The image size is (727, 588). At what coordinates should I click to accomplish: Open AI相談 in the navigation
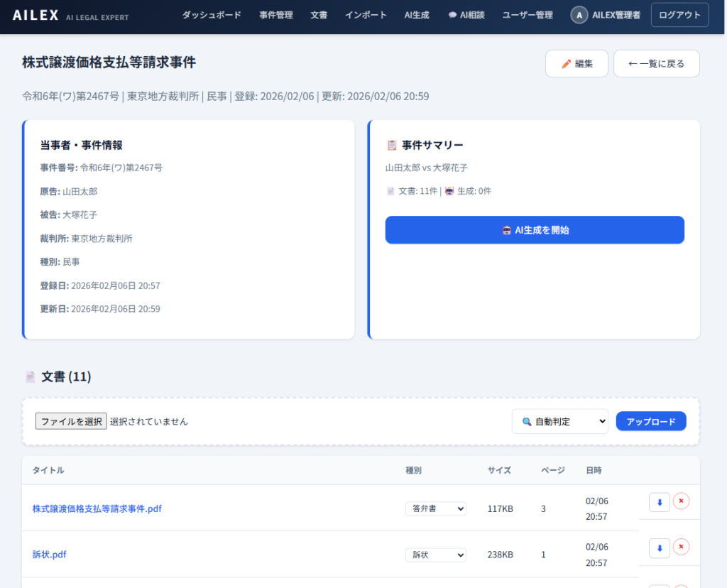tap(466, 15)
